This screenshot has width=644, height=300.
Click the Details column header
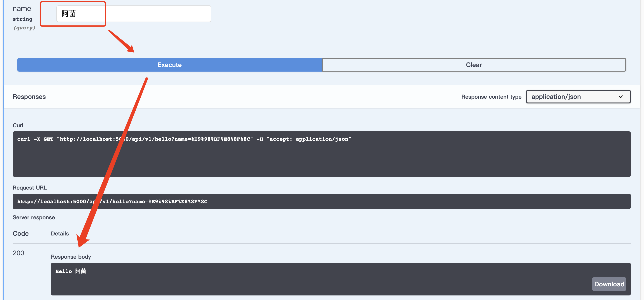[60, 233]
